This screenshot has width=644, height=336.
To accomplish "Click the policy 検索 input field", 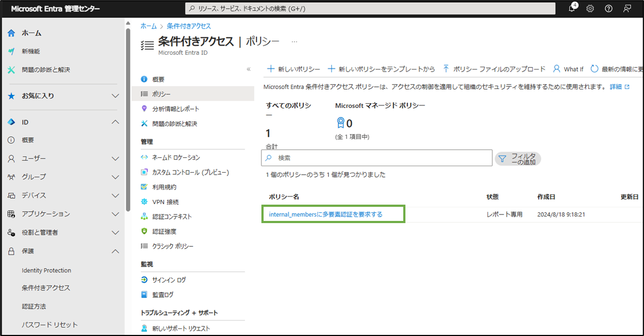I will [x=377, y=158].
